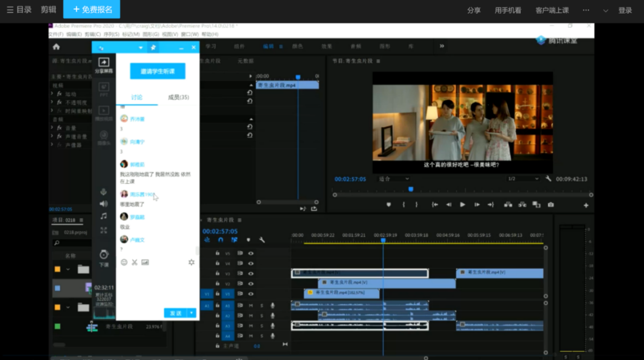The image size is (644, 360).
Task: Open chat settings gear icon
Action: pos(191,262)
